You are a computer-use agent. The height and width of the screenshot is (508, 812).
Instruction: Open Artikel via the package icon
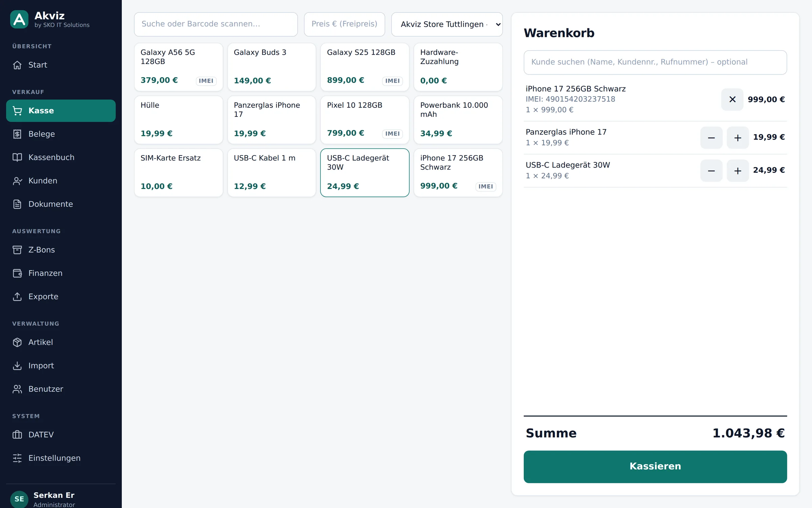click(17, 342)
